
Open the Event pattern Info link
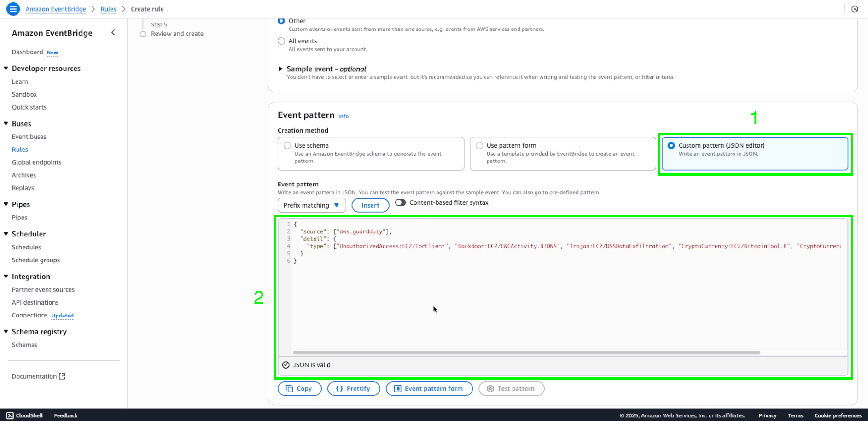(x=344, y=116)
